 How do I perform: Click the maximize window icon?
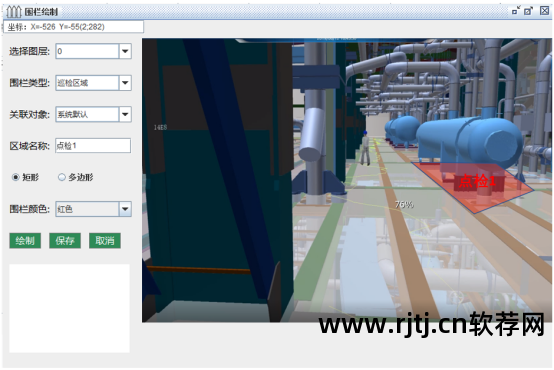pyautogui.click(x=528, y=11)
